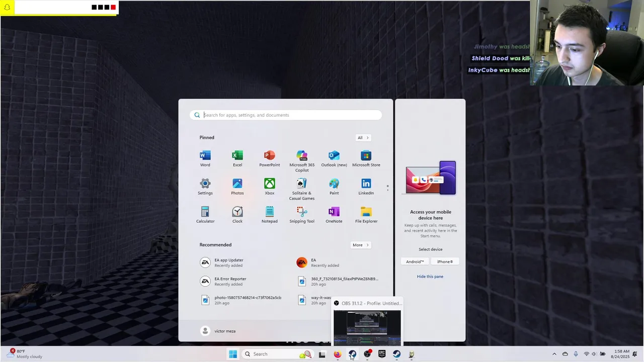Screen dimensions: 644x362
Task: Open the Wi-Fi network tray icon
Action: tap(586, 354)
